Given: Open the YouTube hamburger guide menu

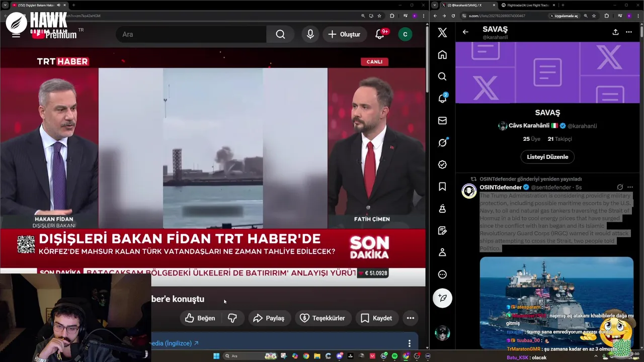Looking at the screenshot, I should tap(16, 34).
